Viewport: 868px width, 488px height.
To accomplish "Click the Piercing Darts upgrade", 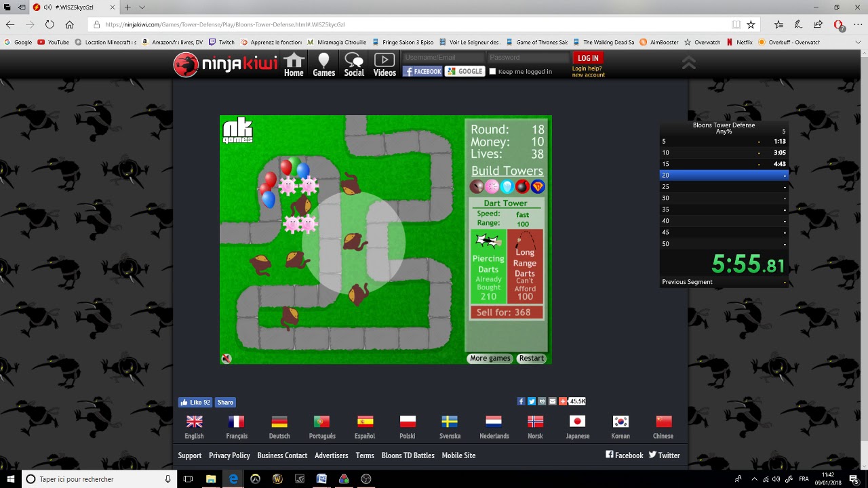I will (x=488, y=266).
